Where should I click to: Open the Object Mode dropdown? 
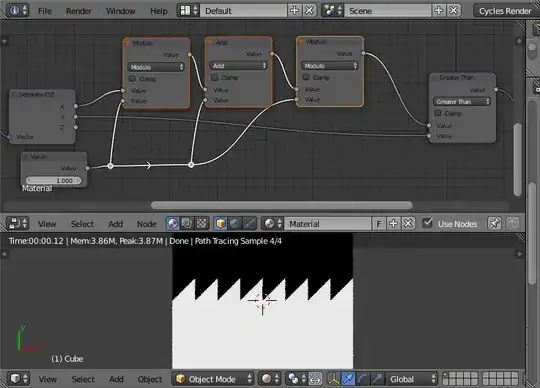point(213,379)
